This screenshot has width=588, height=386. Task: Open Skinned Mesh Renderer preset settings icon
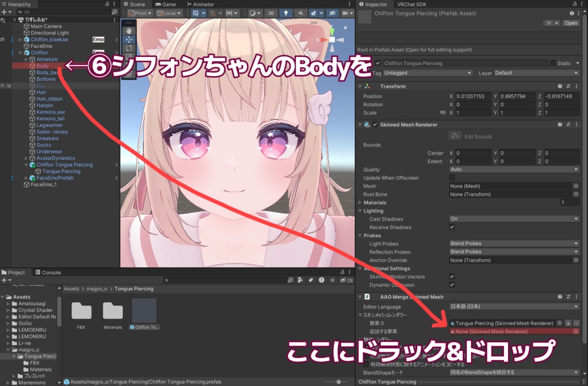[568, 125]
